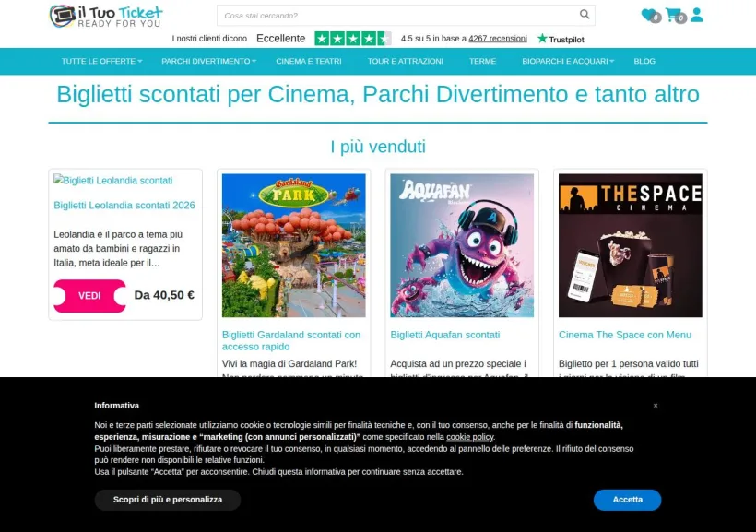Image resolution: width=756 pixels, height=532 pixels.
Task: Click the il Tuo Ticket logo
Action: click(106, 16)
